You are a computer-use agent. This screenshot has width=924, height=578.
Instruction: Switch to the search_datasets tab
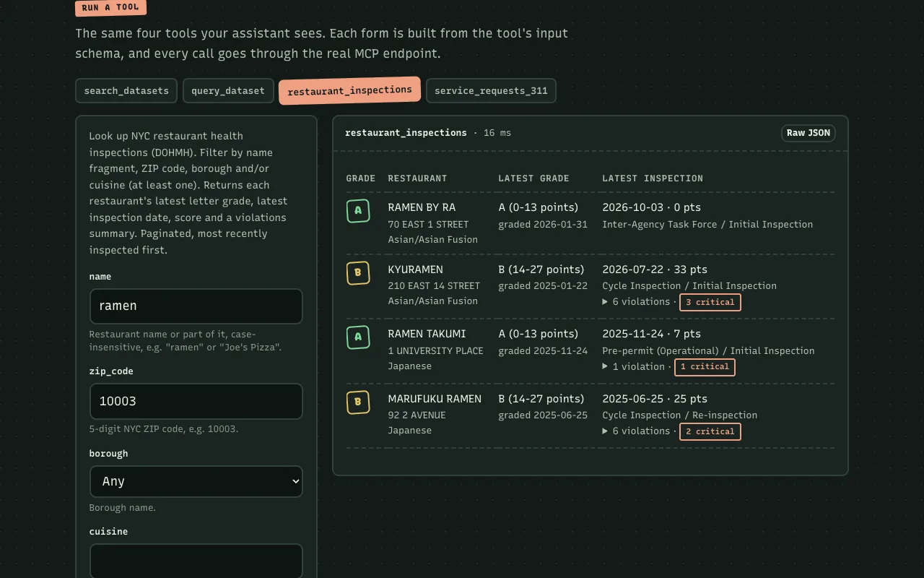tap(126, 91)
